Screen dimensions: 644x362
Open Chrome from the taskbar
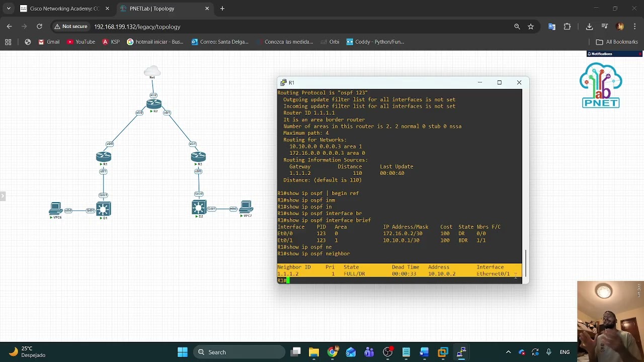[333, 352]
